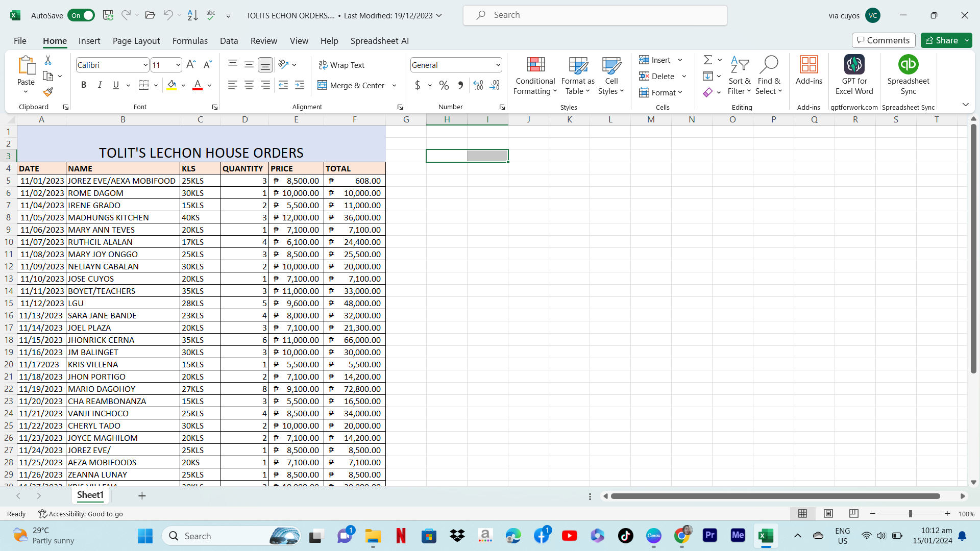Click the Accounting Number Format dollar icon
The width and height of the screenshot is (980, 551).
coord(418,85)
